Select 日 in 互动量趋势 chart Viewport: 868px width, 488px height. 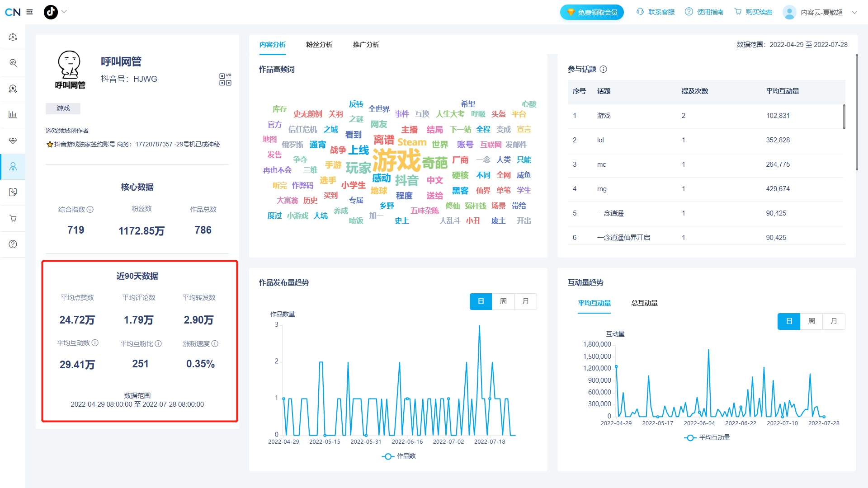click(x=789, y=321)
